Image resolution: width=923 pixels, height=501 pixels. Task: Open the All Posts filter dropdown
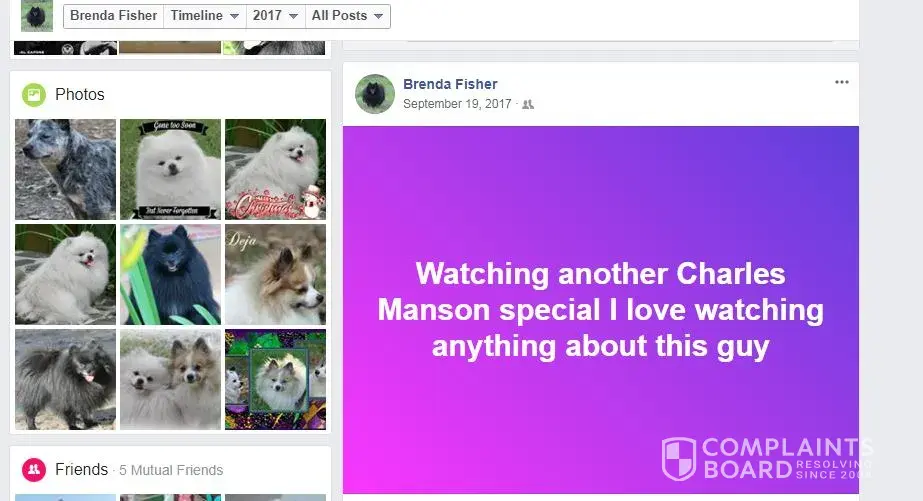(347, 16)
